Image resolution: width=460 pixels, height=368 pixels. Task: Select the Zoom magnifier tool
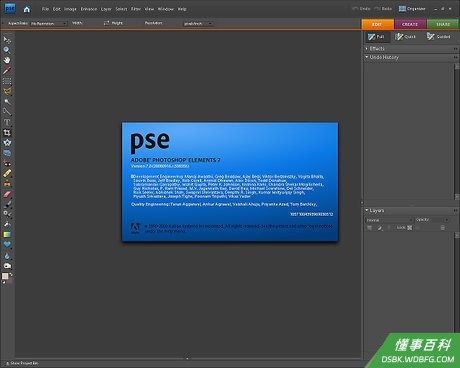[7, 50]
